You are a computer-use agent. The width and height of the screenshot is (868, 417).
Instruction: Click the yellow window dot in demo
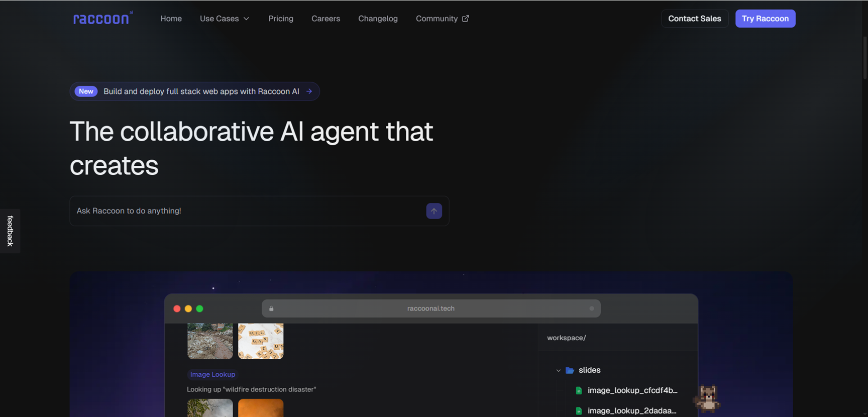pos(188,308)
